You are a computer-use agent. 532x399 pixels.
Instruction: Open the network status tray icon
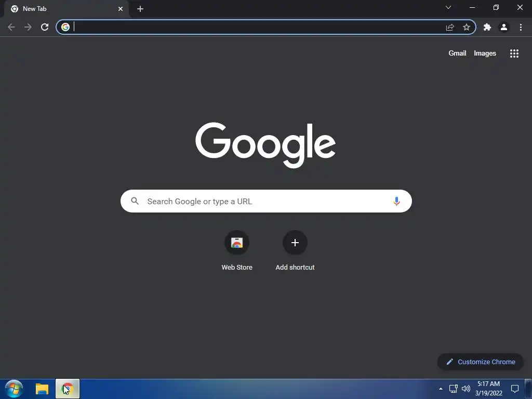click(x=453, y=389)
